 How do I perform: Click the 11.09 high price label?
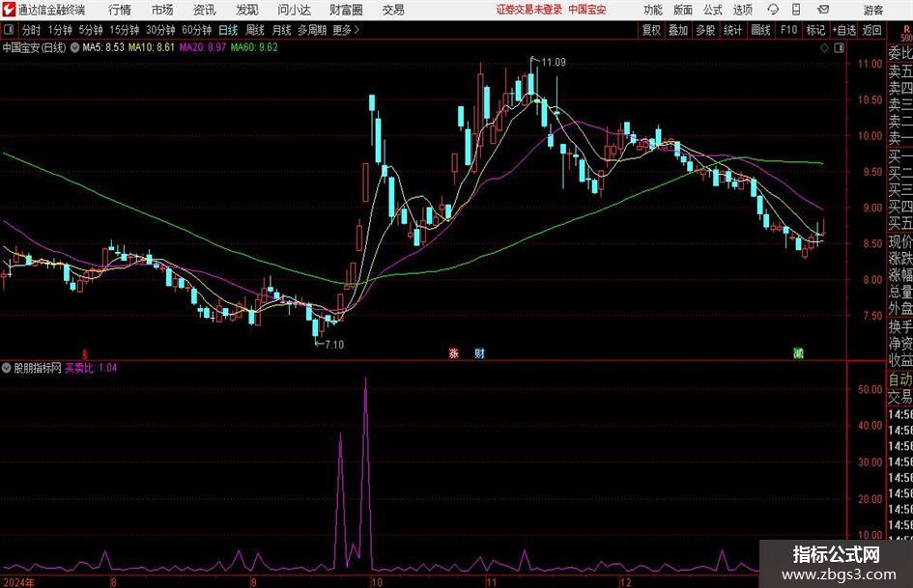click(554, 62)
